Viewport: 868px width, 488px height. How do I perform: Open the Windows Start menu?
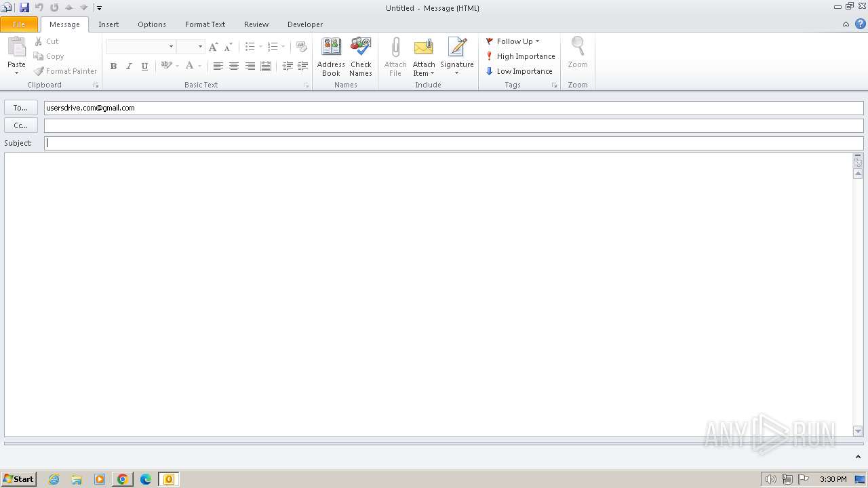(x=18, y=479)
